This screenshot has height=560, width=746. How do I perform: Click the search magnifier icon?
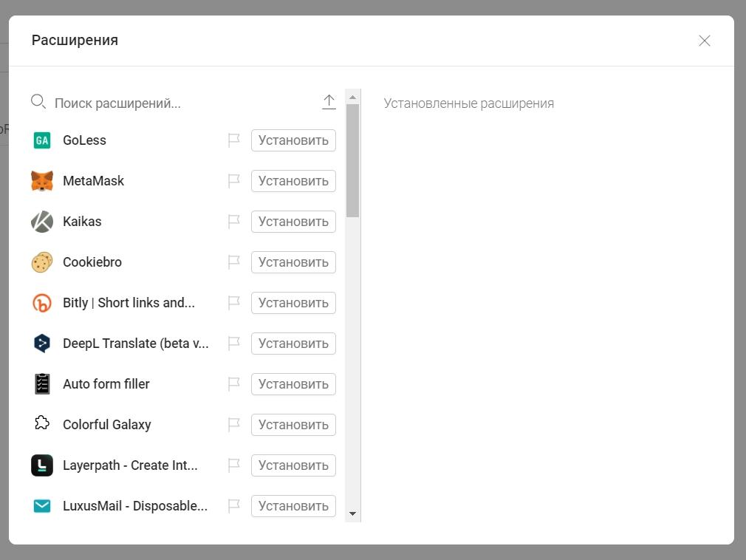(38, 101)
